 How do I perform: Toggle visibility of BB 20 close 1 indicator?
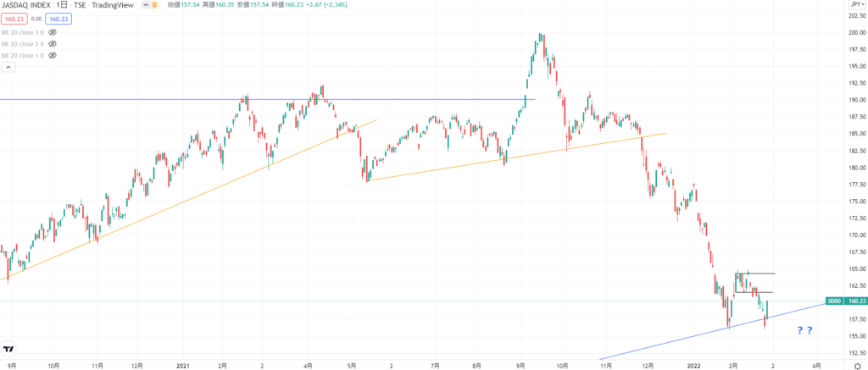pos(53,55)
